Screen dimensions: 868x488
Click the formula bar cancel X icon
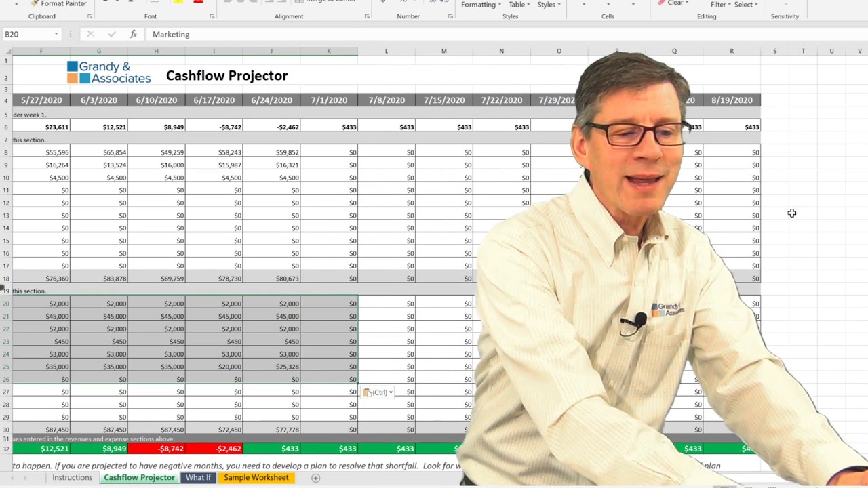pyautogui.click(x=90, y=34)
